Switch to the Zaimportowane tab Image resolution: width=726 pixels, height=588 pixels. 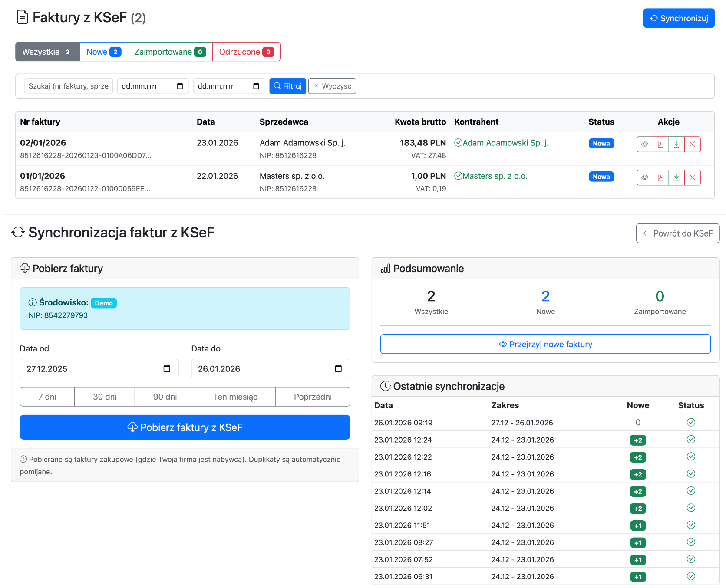click(x=170, y=52)
